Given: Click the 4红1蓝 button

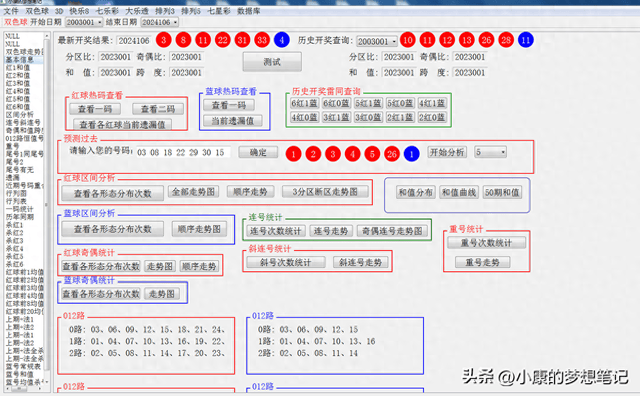Looking at the screenshot, I should (432, 103).
